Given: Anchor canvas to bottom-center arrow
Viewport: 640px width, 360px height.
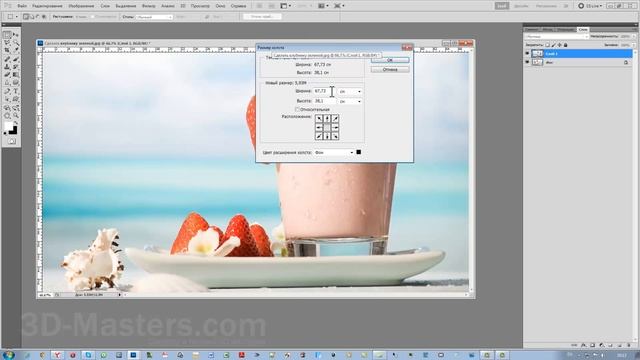Looking at the screenshot, I should (x=327, y=136).
